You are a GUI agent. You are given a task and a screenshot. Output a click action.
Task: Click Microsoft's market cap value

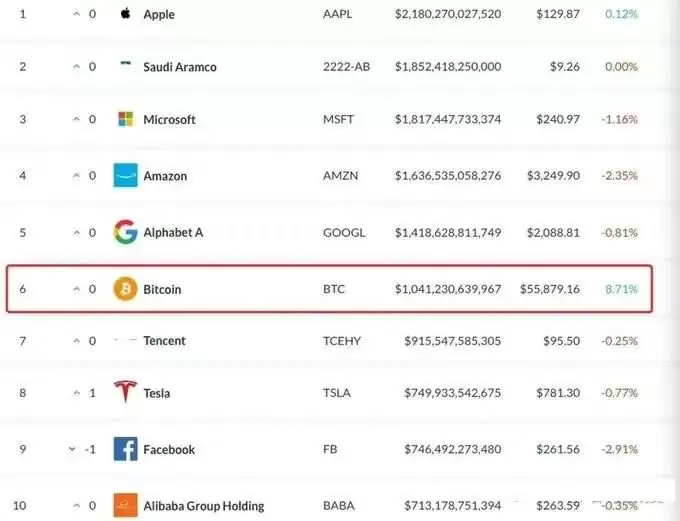448,120
